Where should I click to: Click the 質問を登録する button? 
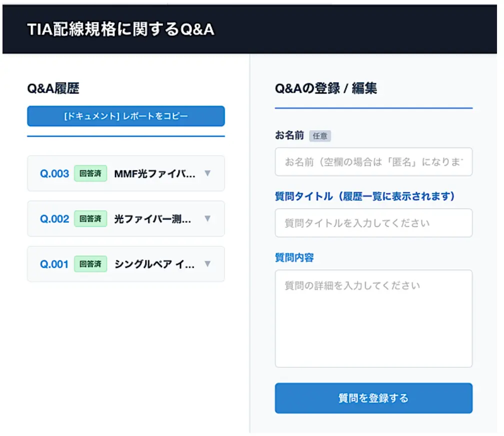tap(373, 398)
